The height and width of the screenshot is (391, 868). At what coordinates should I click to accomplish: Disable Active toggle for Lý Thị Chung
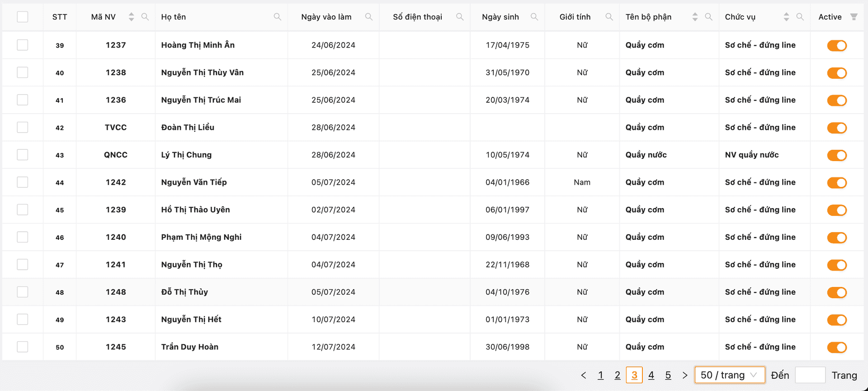(x=837, y=155)
